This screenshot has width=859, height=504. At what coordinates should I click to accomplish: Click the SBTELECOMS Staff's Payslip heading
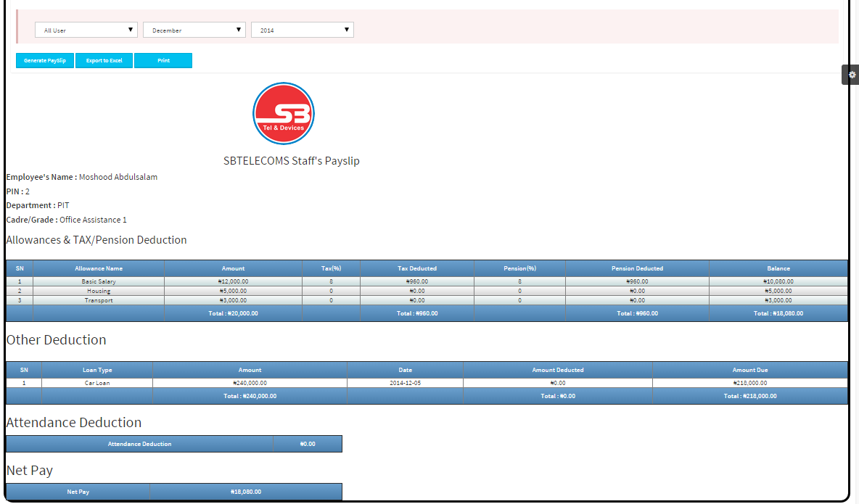click(x=291, y=161)
